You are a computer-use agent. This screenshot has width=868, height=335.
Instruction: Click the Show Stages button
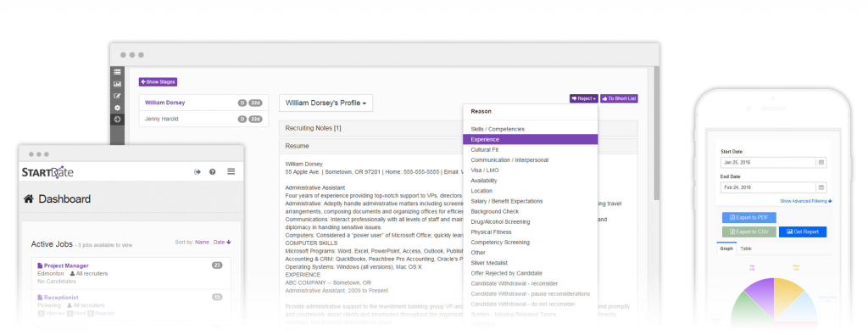pyautogui.click(x=158, y=82)
